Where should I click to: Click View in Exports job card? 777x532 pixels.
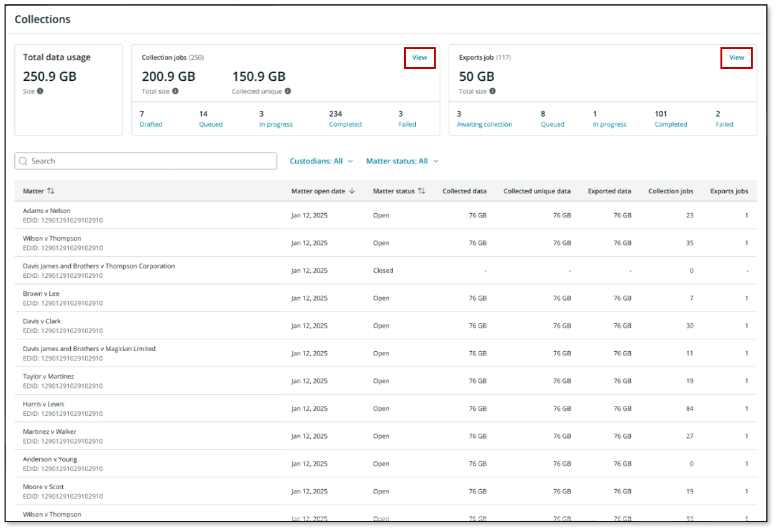click(x=737, y=58)
